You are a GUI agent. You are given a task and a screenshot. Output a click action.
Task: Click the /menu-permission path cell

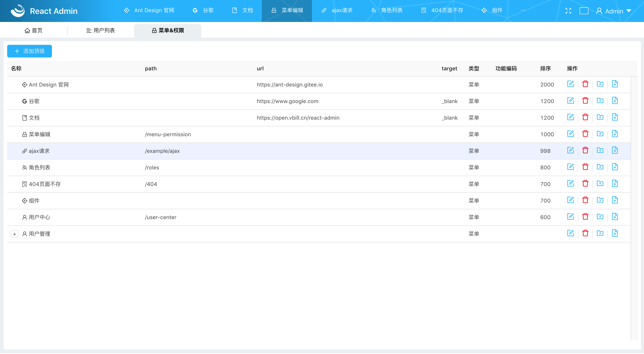(x=168, y=134)
